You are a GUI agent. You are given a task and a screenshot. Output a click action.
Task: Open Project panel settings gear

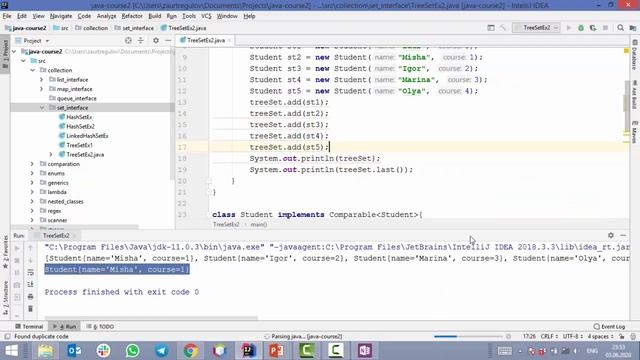[x=156, y=40]
